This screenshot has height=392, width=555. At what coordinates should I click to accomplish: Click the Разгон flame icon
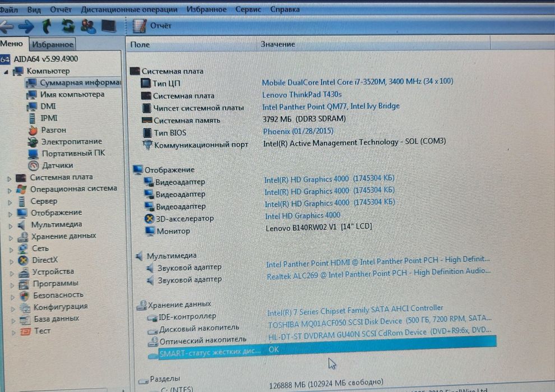tap(33, 130)
